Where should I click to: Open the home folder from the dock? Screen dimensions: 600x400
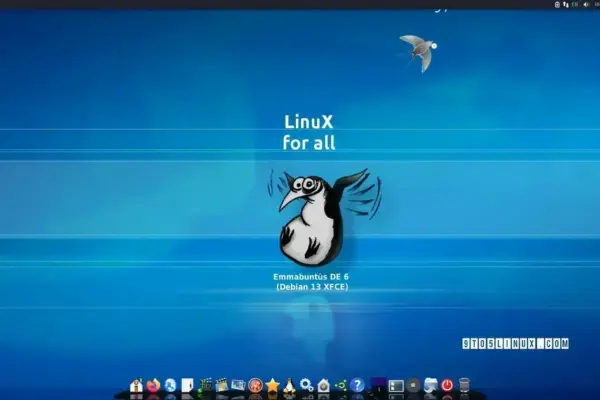click(136, 385)
